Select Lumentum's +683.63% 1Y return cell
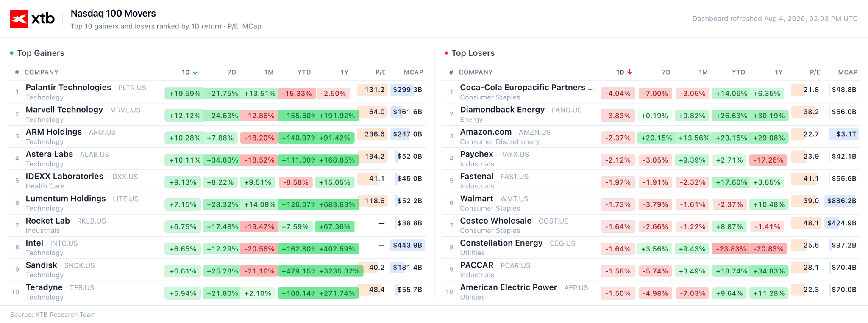Image resolution: width=868 pixels, height=323 pixels. click(337, 204)
